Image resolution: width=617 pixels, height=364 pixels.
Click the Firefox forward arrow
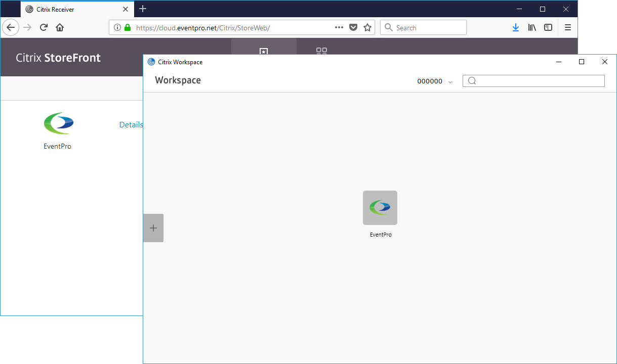coord(28,27)
